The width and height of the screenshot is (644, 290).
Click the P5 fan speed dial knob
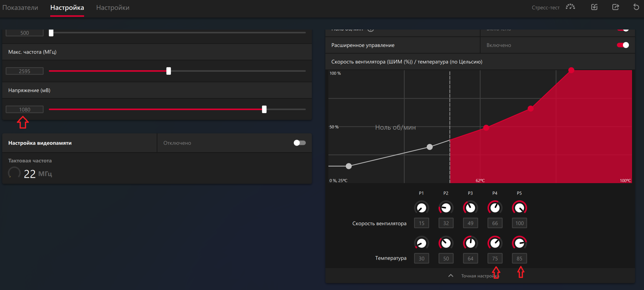point(519,208)
